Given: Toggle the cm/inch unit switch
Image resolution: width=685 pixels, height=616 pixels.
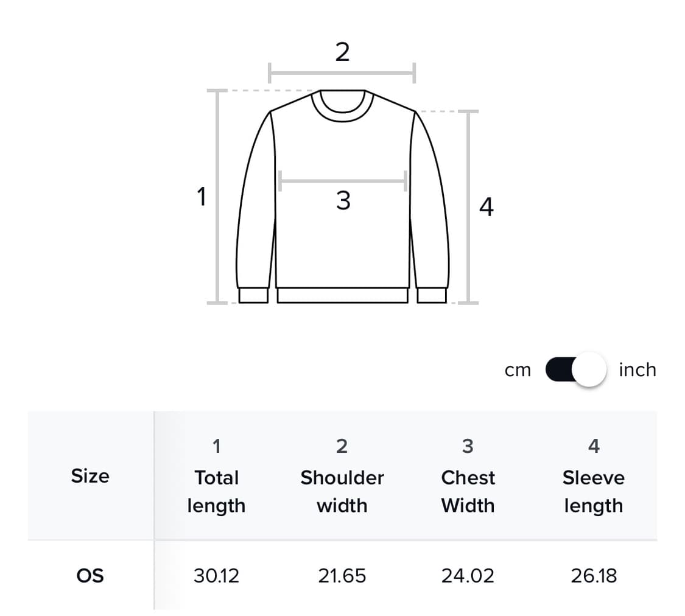Looking at the screenshot, I should [x=575, y=369].
